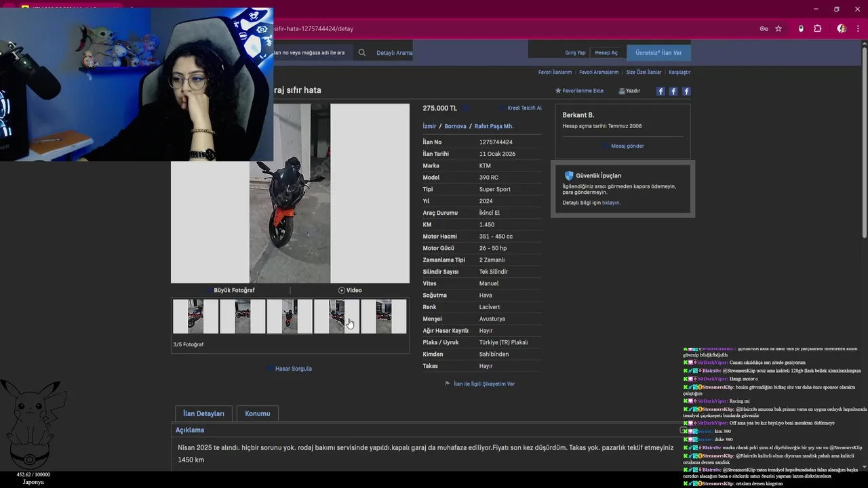
Task: Click the search magnifier icon
Action: 362,53
